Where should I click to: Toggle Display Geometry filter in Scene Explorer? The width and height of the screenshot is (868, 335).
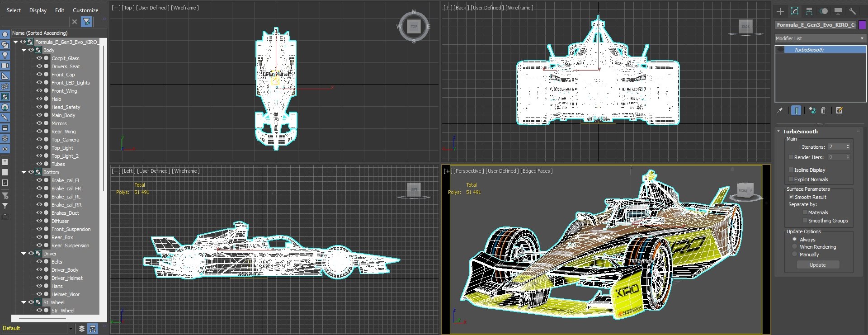click(5, 34)
